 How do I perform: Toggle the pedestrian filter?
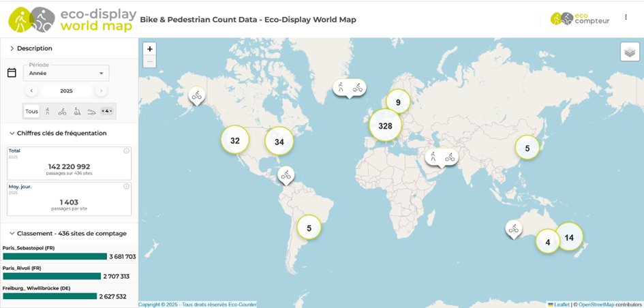[x=48, y=111]
